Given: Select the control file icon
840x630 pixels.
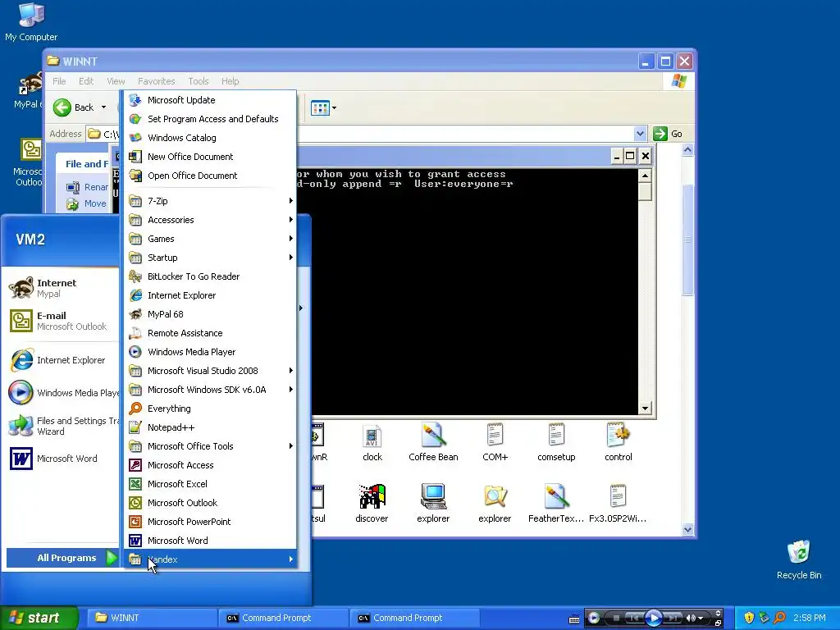Looking at the screenshot, I should [x=619, y=442].
